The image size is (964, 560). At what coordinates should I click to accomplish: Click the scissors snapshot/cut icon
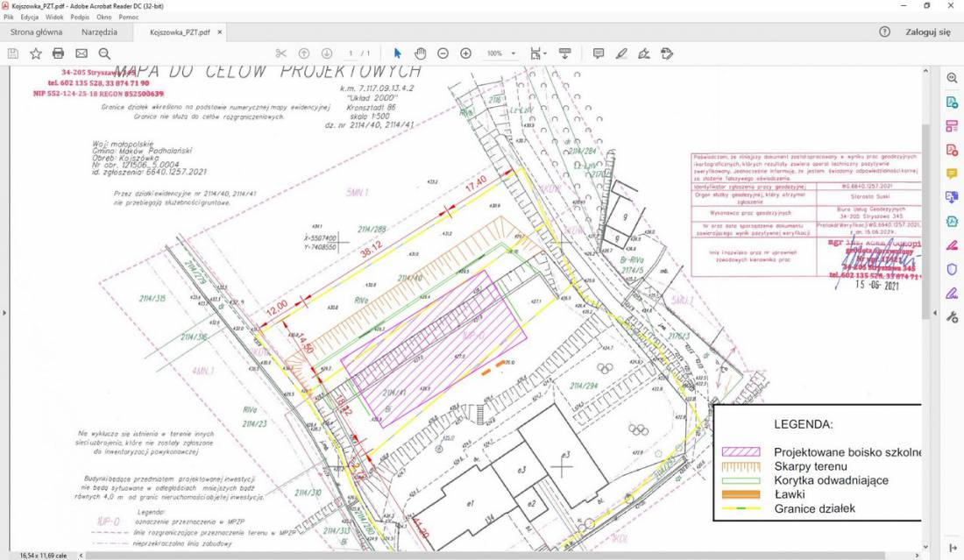(x=281, y=53)
